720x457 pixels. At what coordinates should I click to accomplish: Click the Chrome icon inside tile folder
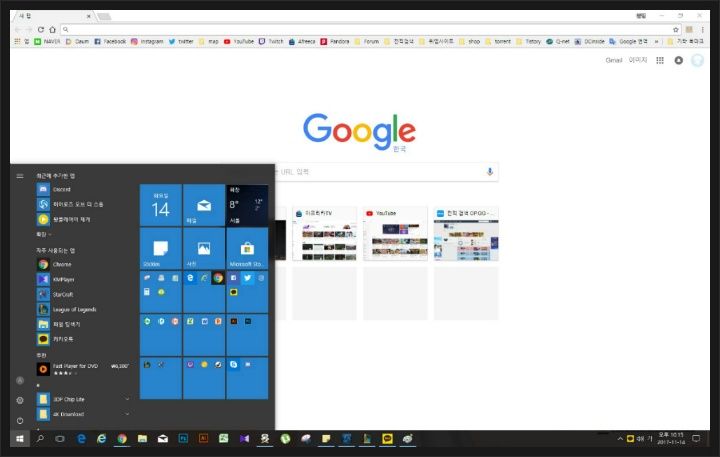pos(218,277)
